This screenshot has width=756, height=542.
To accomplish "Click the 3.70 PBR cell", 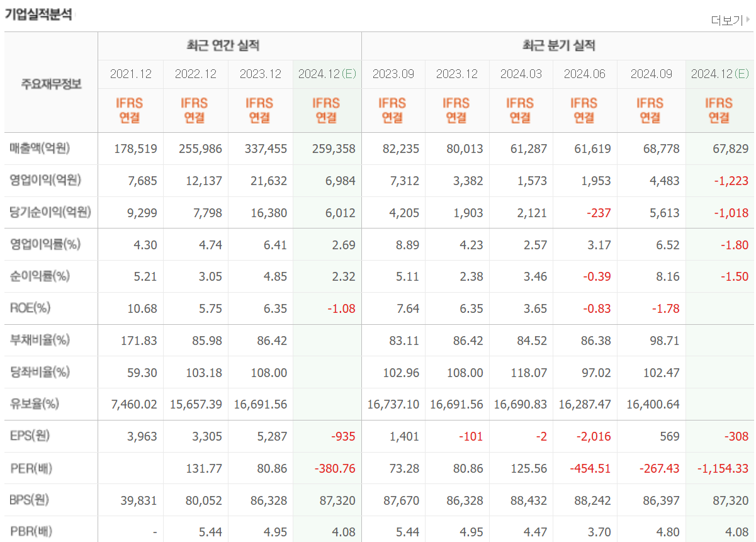I will (x=599, y=533).
